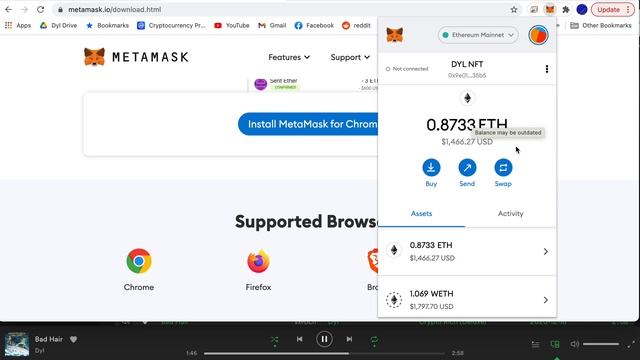This screenshot has width=640, height=360.
Task: Open Chrome profile avatar in toolbar
Action: (582, 9)
